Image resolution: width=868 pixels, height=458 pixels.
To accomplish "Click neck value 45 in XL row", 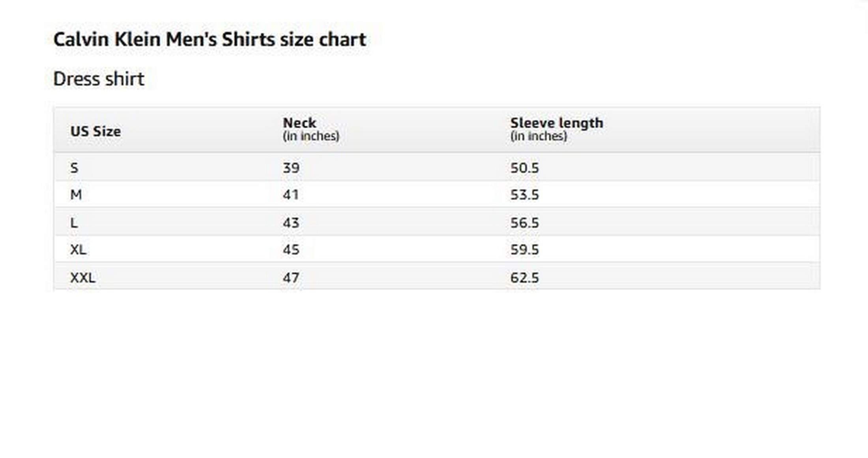I will [x=291, y=250].
